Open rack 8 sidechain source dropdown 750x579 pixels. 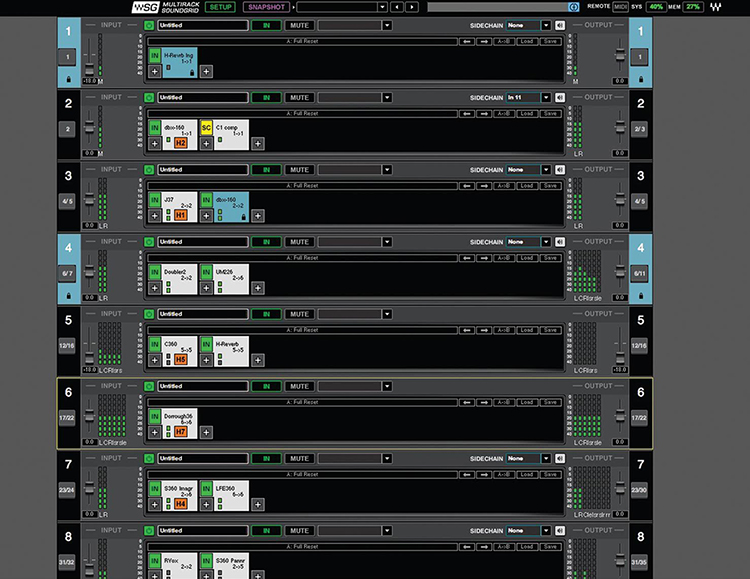coord(546,531)
